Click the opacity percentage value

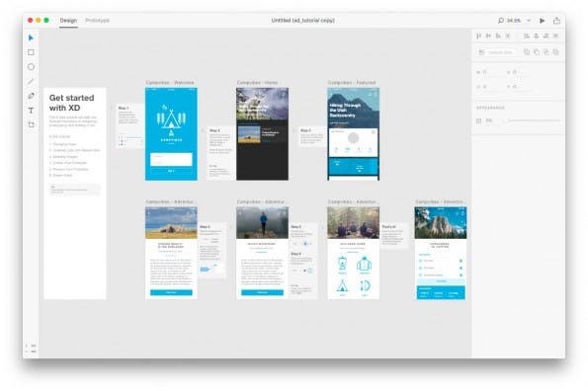[489, 120]
